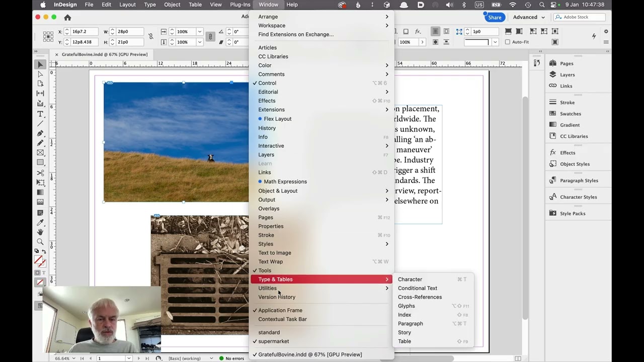Select the Pen tool
This screenshot has width=644, height=362.
(40, 134)
